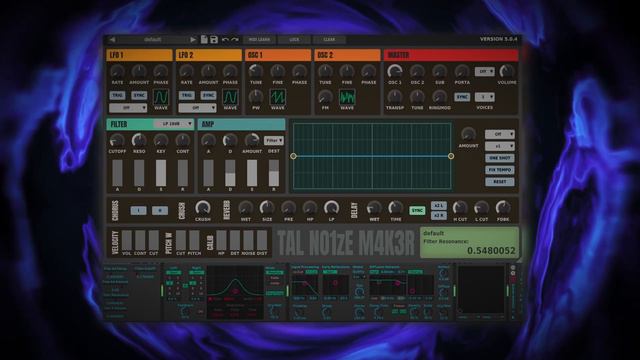This screenshot has width=640, height=360.
Task: Toggle the LFO 2 SYNC button
Action: pos(209,96)
